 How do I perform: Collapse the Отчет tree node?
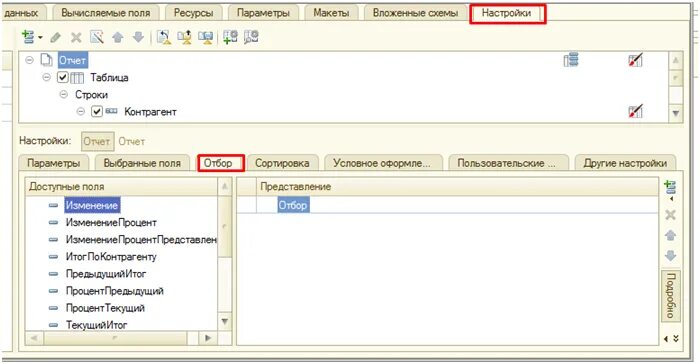(x=29, y=60)
